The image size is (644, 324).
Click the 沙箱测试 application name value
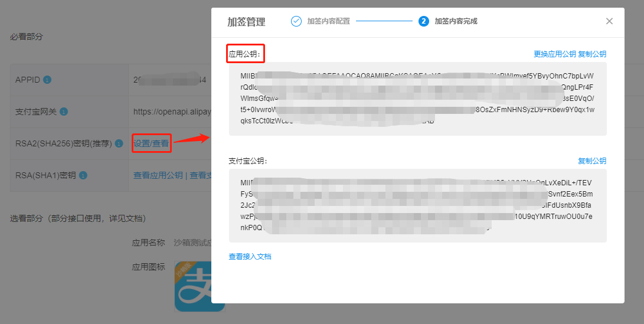click(192, 243)
